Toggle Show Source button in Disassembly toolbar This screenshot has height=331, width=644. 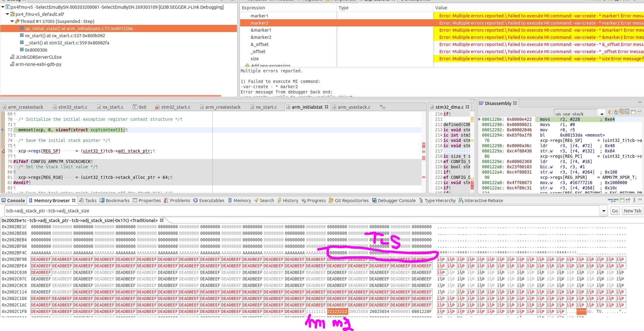click(627, 112)
